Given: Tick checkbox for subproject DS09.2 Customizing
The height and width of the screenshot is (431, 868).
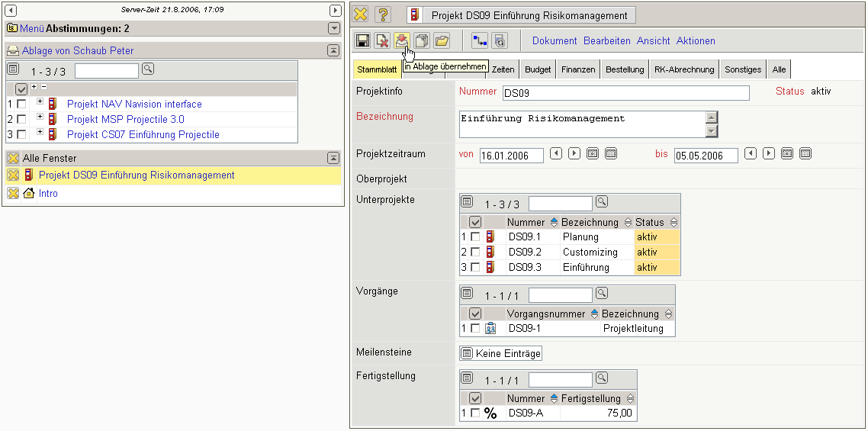Looking at the screenshot, I should point(475,252).
